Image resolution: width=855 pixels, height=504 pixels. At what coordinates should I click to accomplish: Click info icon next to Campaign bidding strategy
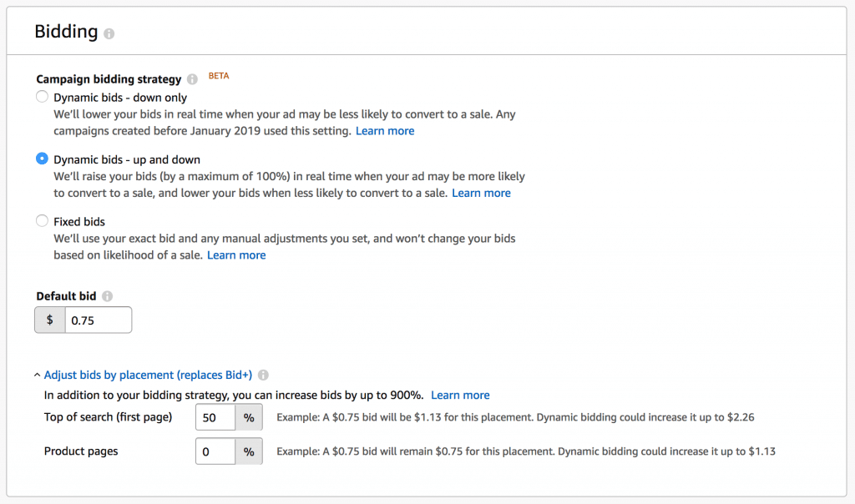(x=193, y=79)
